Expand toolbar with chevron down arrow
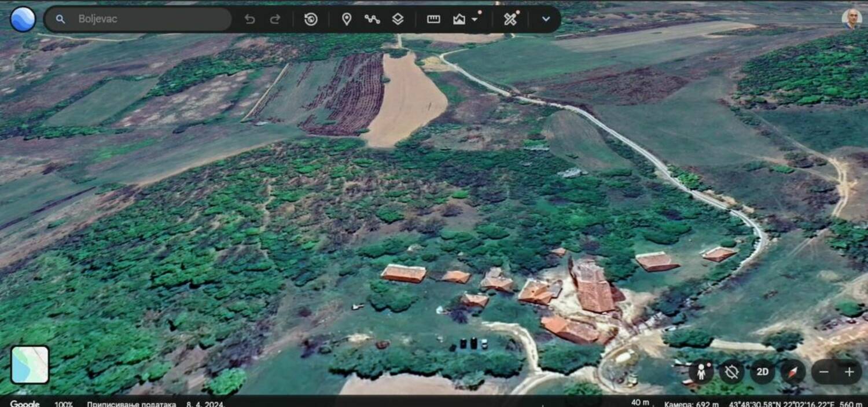 pos(546,19)
